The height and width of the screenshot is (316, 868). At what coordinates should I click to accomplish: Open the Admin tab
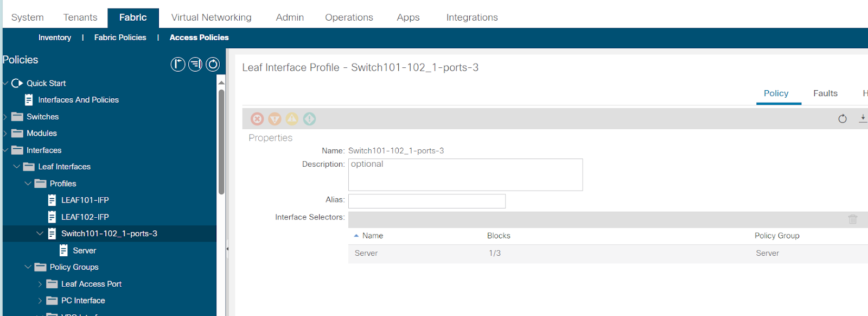pyautogui.click(x=290, y=17)
